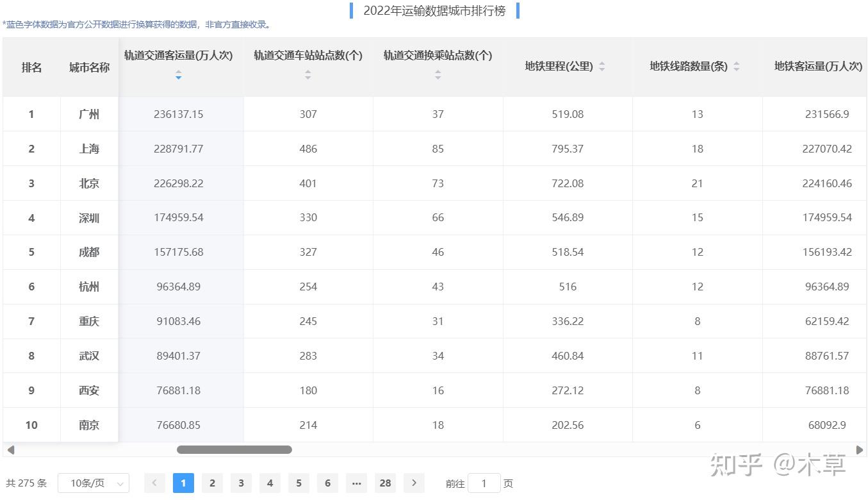Click the value 236137.15 for 广州
868x500 pixels.
tap(179, 114)
